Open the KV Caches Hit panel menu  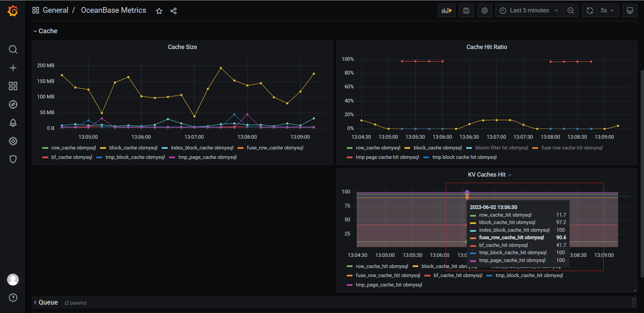pos(509,175)
